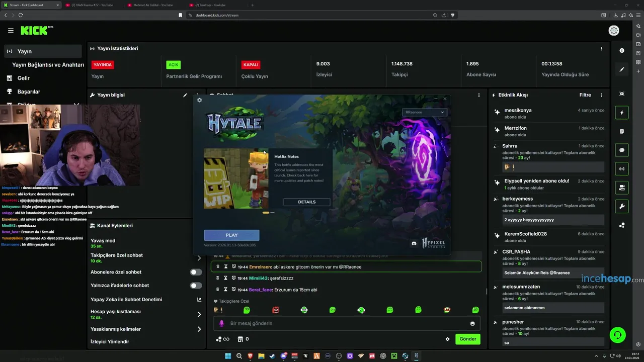
Task: Select Yayın in the sidebar
Action: coord(43,51)
